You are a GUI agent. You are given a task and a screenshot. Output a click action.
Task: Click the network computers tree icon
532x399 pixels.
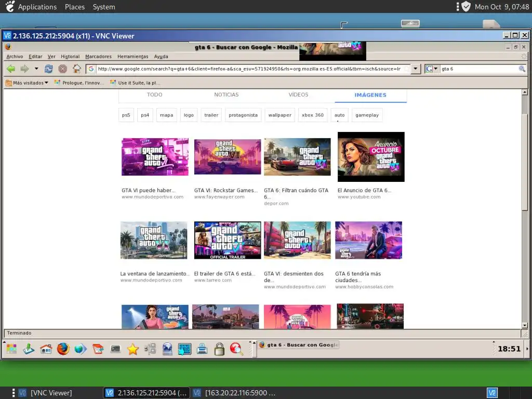pos(150,349)
